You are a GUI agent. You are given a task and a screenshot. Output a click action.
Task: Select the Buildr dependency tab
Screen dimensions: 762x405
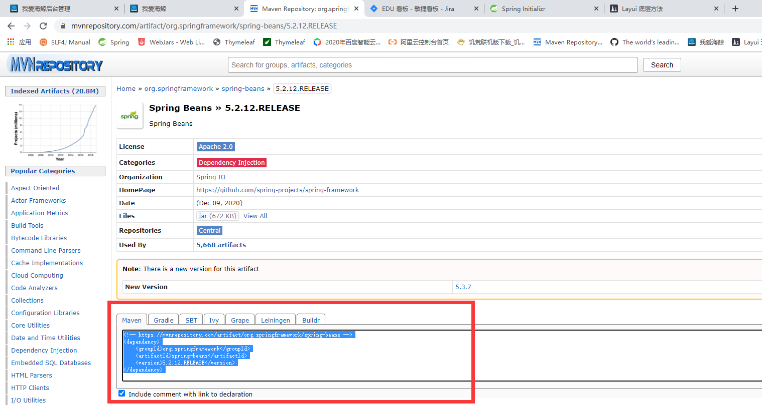pyautogui.click(x=311, y=320)
